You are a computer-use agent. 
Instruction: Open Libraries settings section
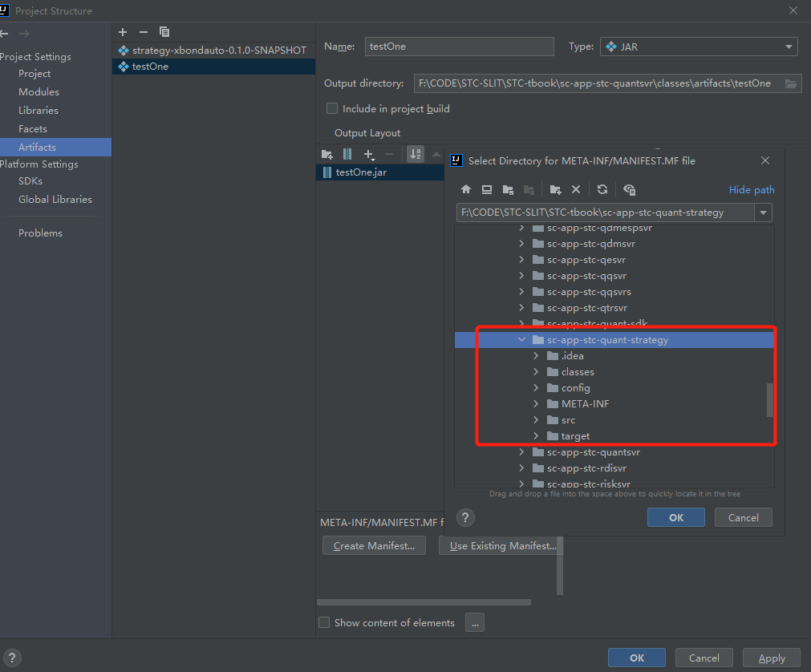click(39, 110)
